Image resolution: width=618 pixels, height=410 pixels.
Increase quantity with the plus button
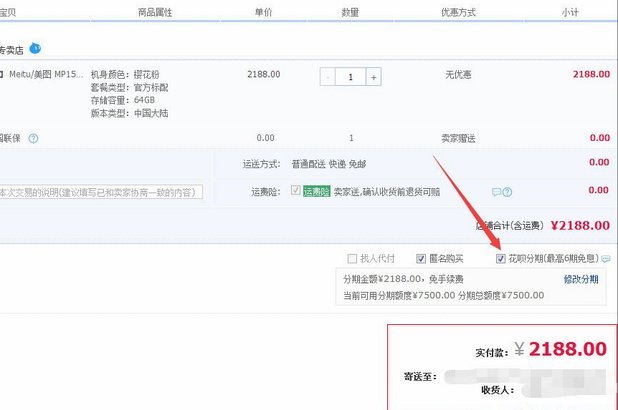[x=373, y=77]
